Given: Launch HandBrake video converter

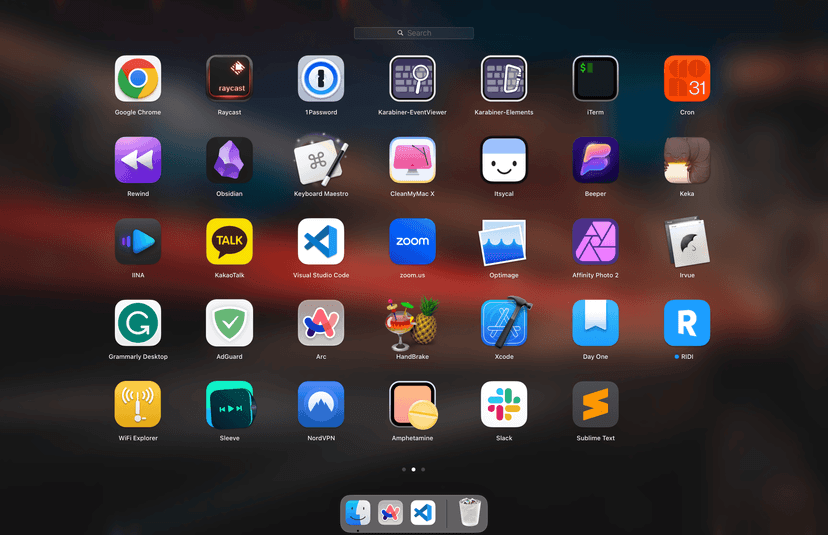Looking at the screenshot, I should pos(412,323).
